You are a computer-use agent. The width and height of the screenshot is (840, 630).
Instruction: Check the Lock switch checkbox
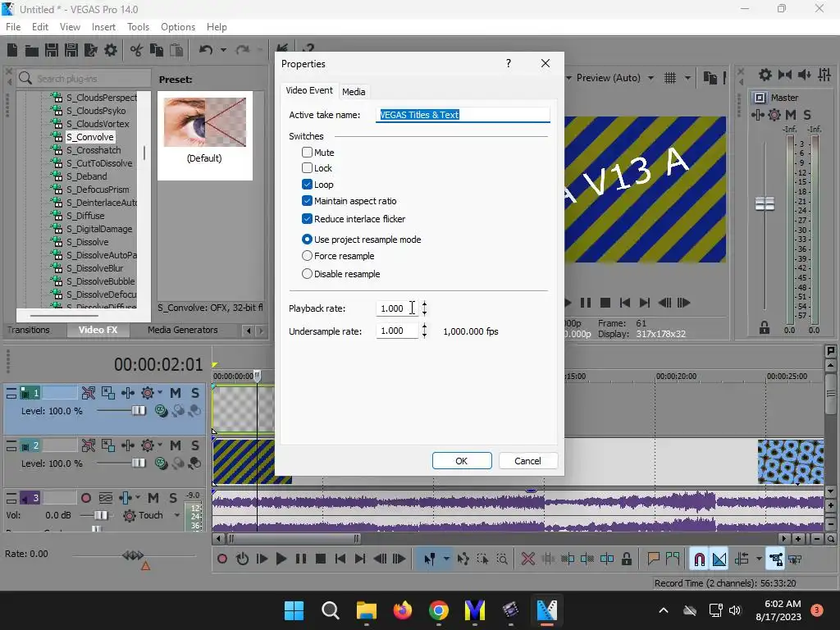307,168
